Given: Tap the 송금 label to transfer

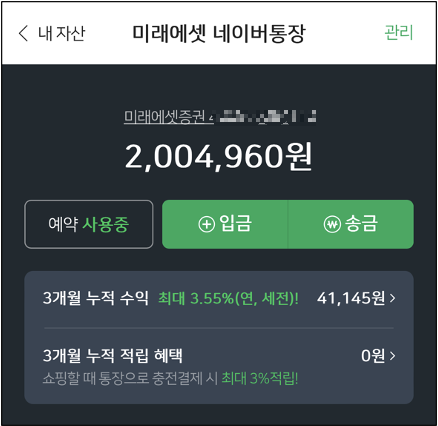Looking at the screenshot, I should (361, 223).
